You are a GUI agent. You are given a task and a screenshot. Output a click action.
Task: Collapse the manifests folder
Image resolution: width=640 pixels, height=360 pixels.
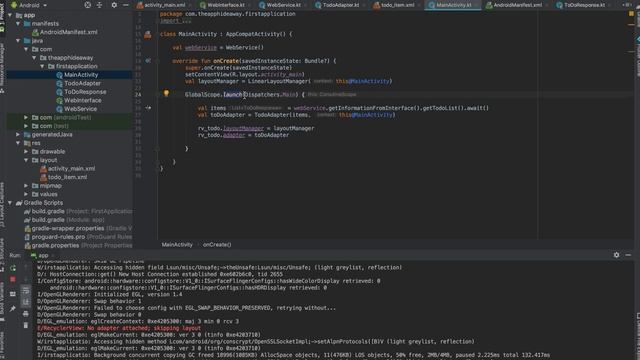(18, 24)
